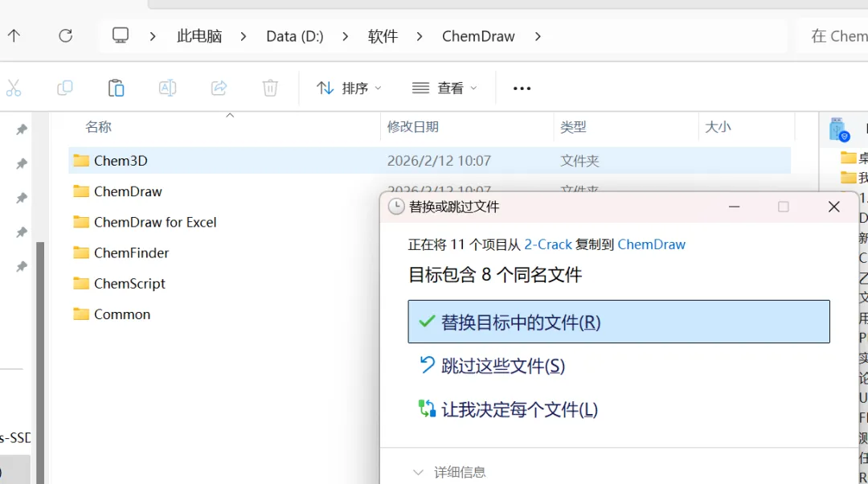
Task: Expand chevron after 此电脑 in address bar
Action: click(x=244, y=36)
